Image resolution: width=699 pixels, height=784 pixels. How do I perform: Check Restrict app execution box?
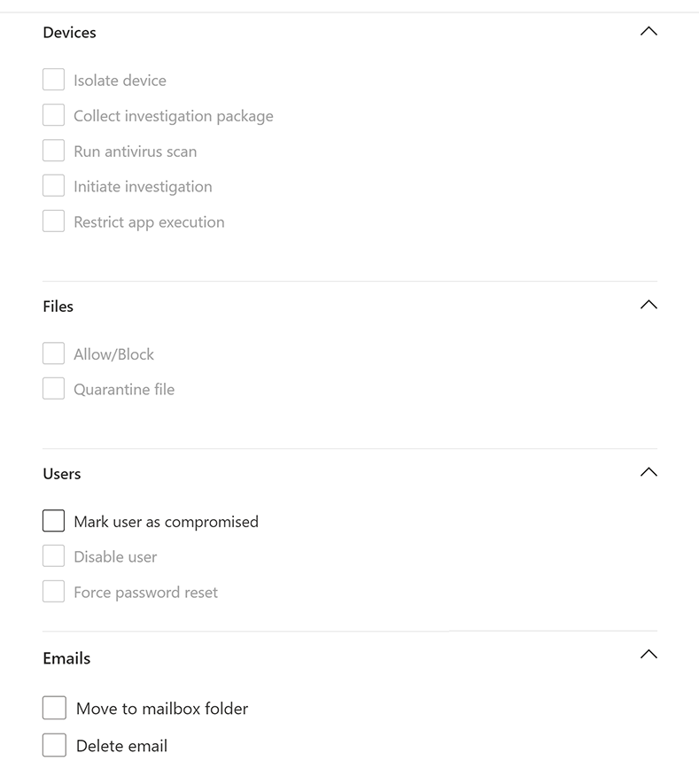click(54, 221)
